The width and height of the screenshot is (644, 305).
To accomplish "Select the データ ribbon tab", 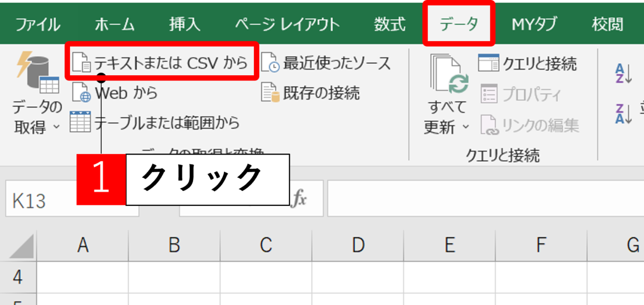I will point(459,24).
